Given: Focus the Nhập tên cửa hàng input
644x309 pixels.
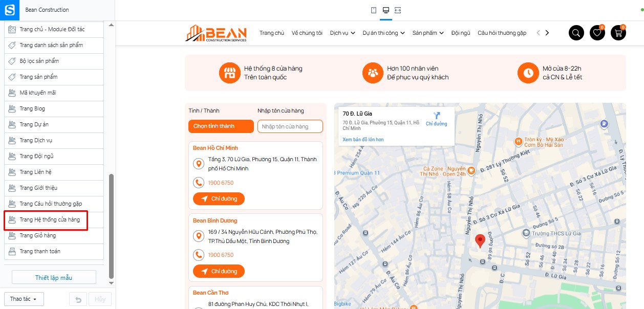Looking at the screenshot, I should click(290, 126).
